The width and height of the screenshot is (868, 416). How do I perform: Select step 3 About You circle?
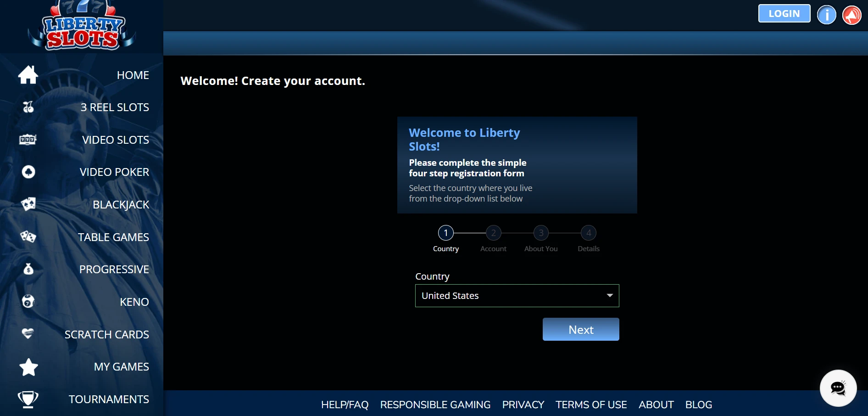tap(541, 233)
